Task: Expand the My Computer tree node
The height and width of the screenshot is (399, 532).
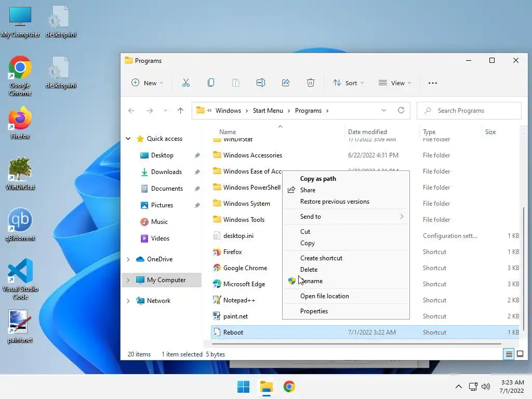Action: point(128,280)
